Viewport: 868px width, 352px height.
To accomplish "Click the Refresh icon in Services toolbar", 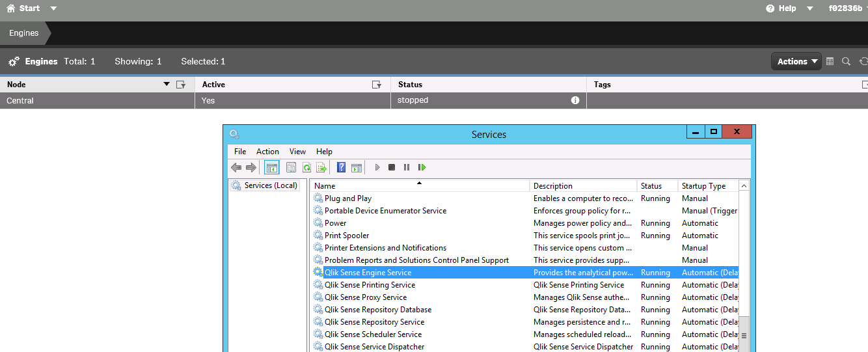I will point(306,167).
